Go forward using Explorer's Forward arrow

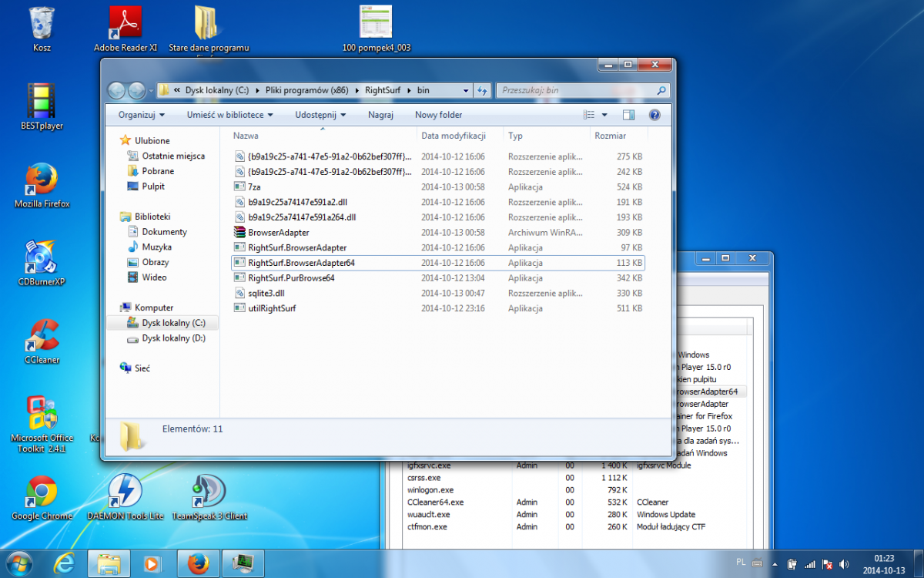point(136,90)
